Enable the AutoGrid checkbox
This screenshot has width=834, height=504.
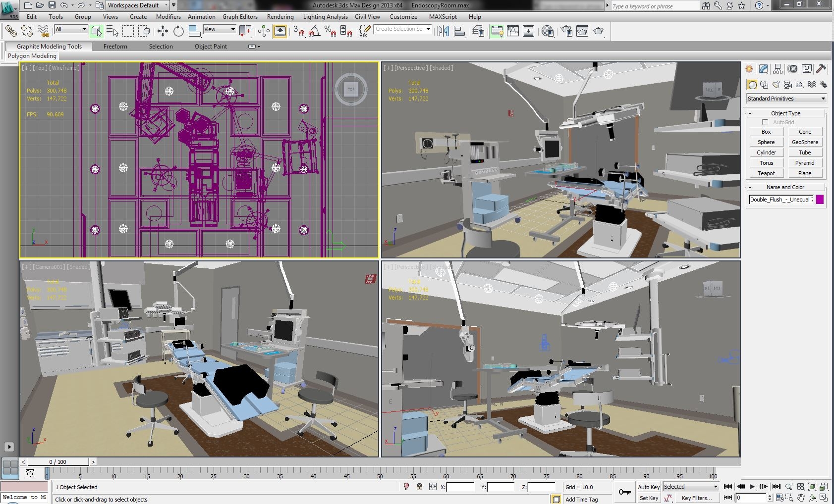pos(765,122)
